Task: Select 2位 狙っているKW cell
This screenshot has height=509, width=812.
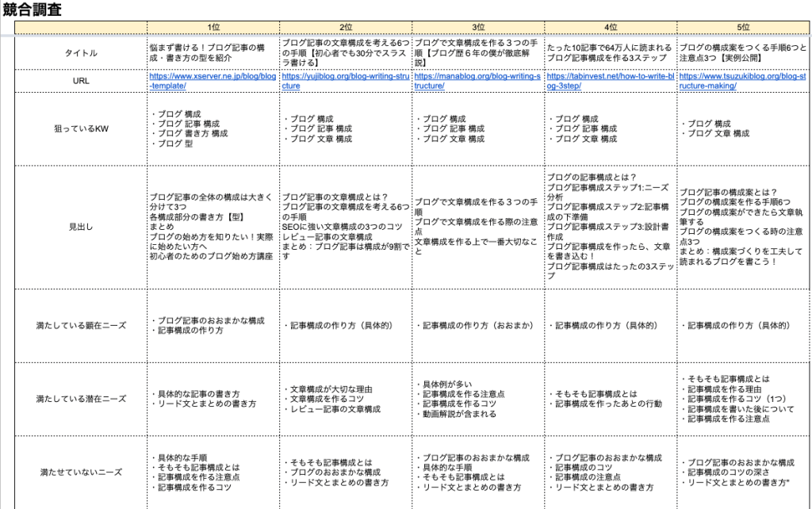Action: 346,129
